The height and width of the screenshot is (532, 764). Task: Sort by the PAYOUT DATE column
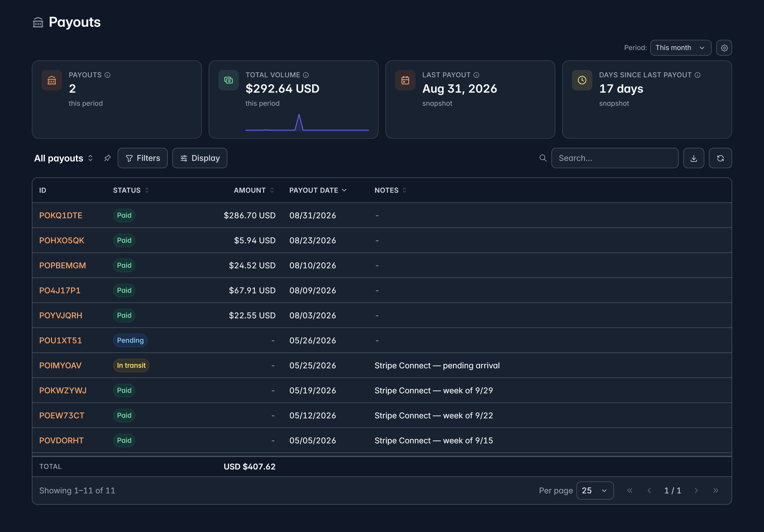318,190
